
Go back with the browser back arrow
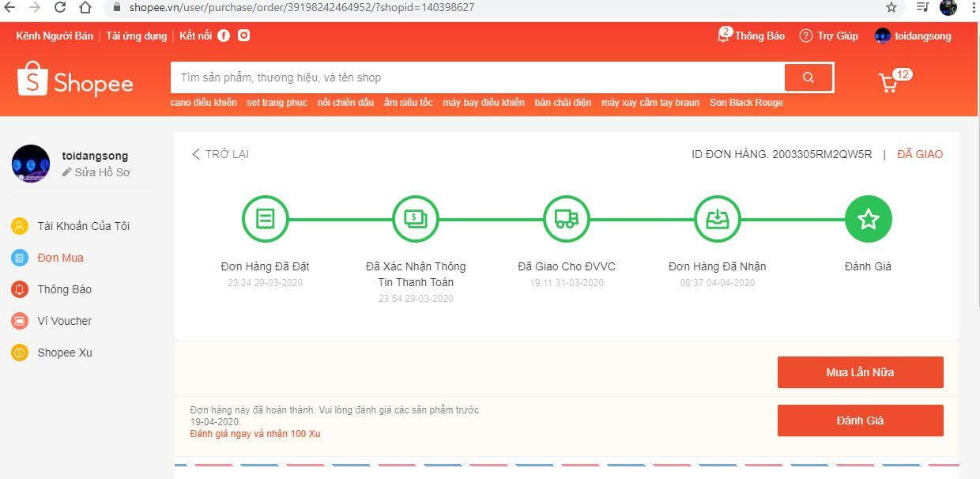coord(9,7)
